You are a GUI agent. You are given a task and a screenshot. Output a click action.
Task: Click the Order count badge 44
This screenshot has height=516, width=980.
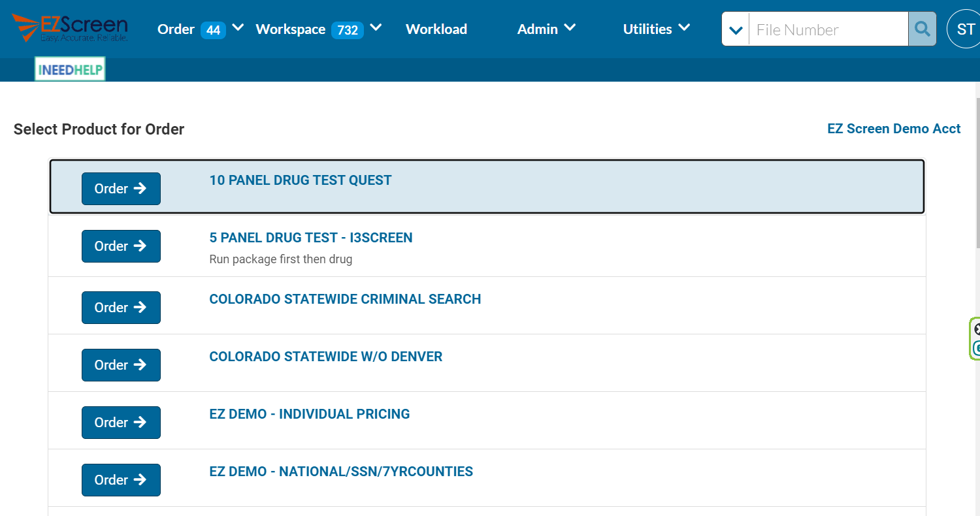pyautogui.click(x=213, y=30)
